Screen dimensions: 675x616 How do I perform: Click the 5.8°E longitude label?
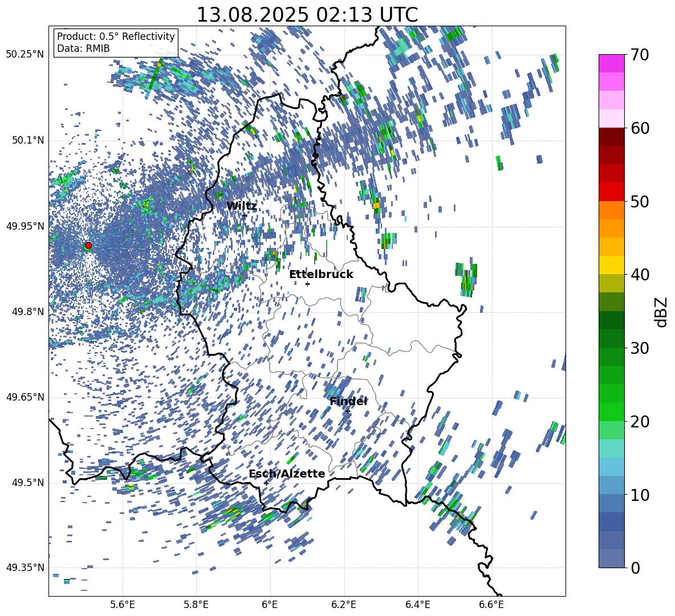tap(196, 605)
